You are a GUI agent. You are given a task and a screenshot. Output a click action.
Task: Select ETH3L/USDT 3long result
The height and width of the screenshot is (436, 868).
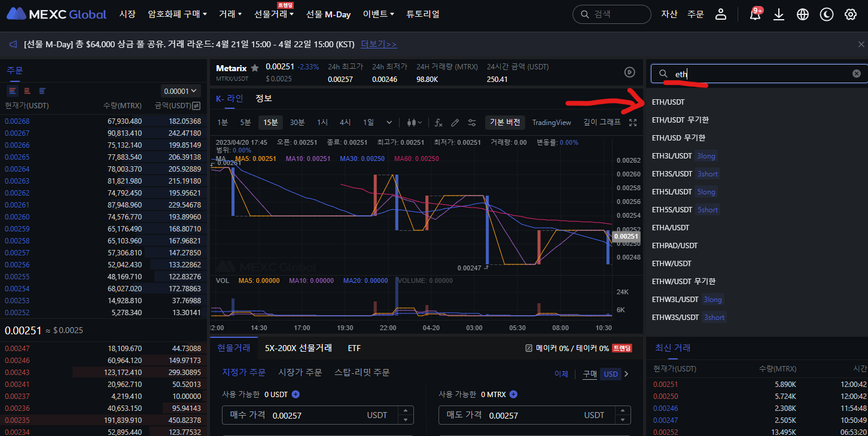pyautogui.click(x=684, y=156)
